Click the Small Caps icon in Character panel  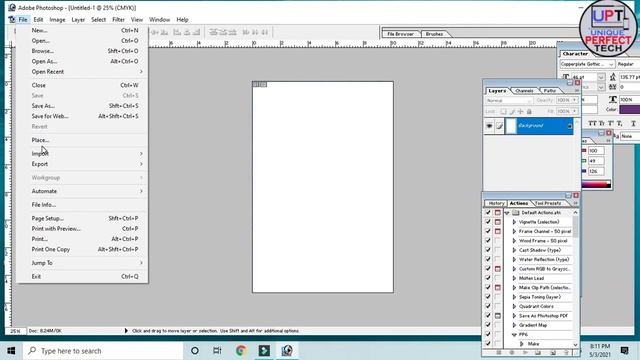click(x=602, y=123)
